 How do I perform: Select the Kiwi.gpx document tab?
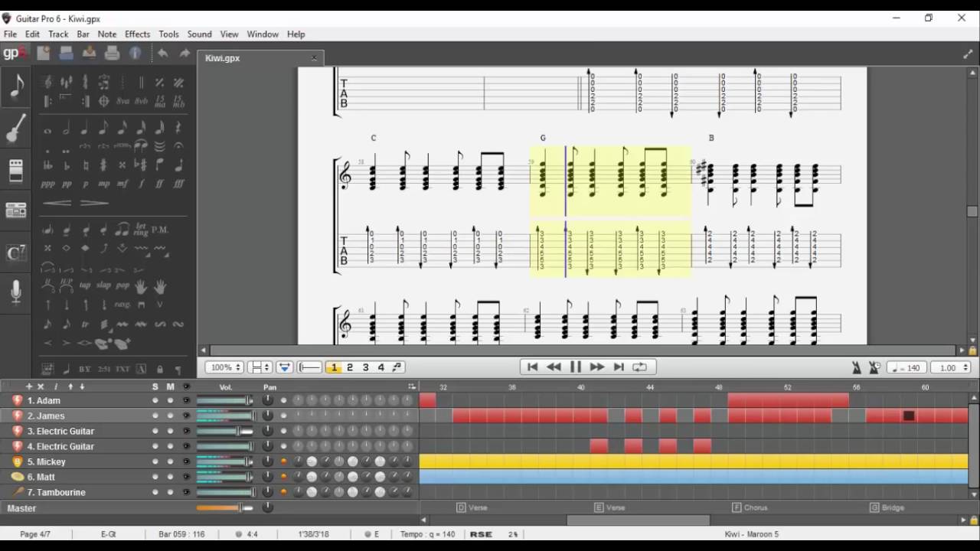pos(260,58)
